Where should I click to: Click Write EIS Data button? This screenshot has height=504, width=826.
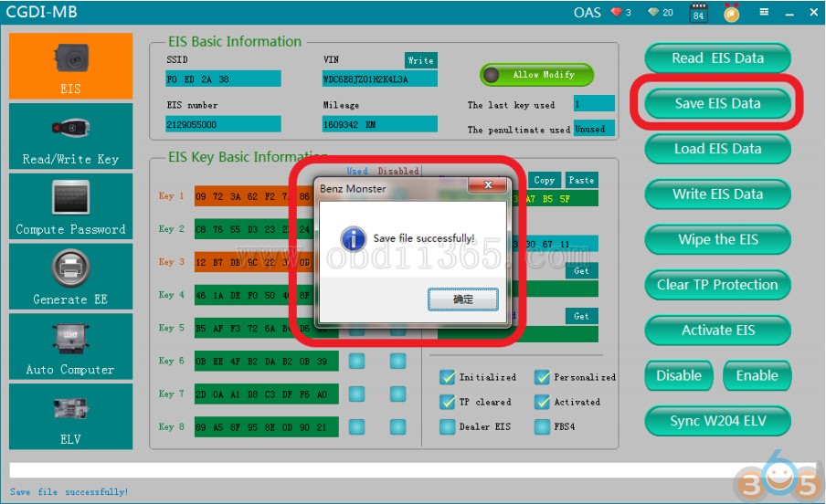717,194
